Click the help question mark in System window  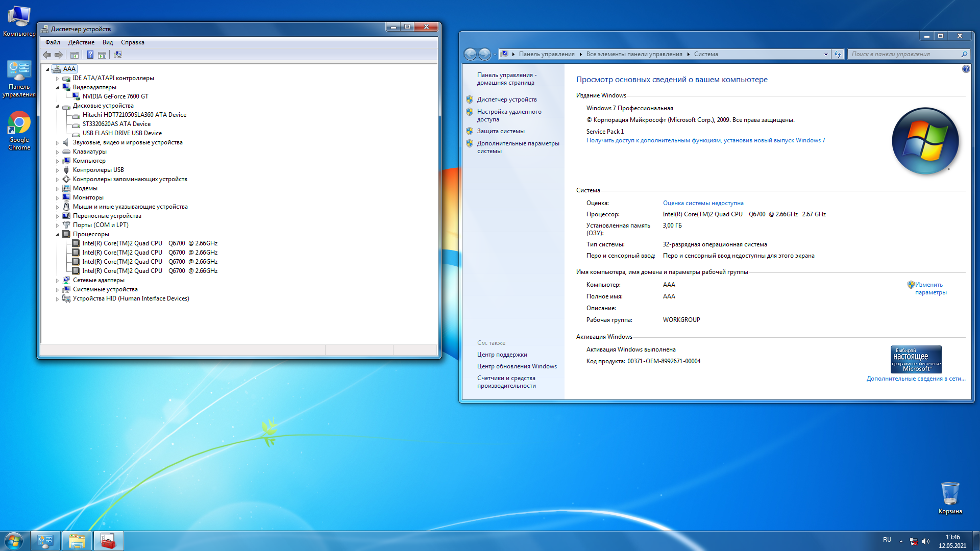click(966, 69)
